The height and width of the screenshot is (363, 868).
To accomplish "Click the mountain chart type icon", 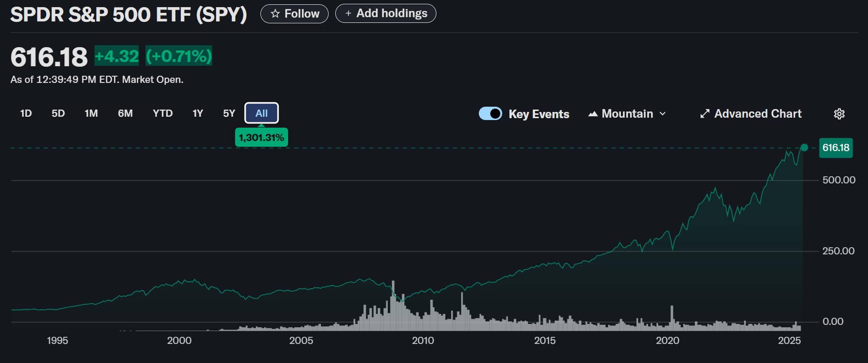I will tap(593, 114).
